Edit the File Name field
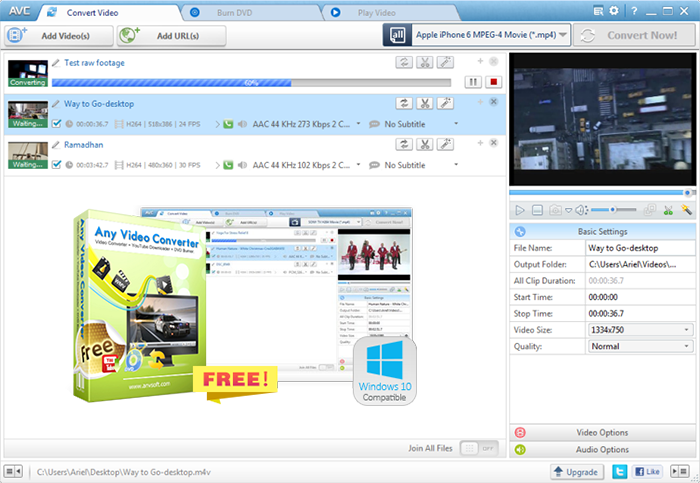 tap(640, 248)
